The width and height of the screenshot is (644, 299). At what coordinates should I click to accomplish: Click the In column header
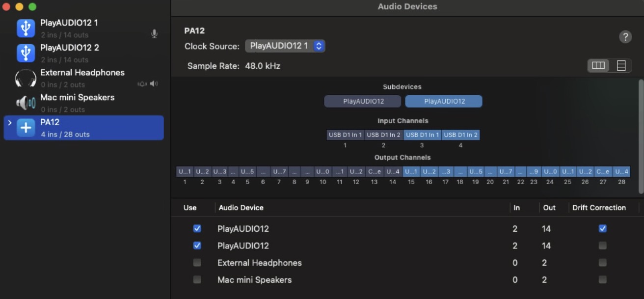tap(516, 208)
